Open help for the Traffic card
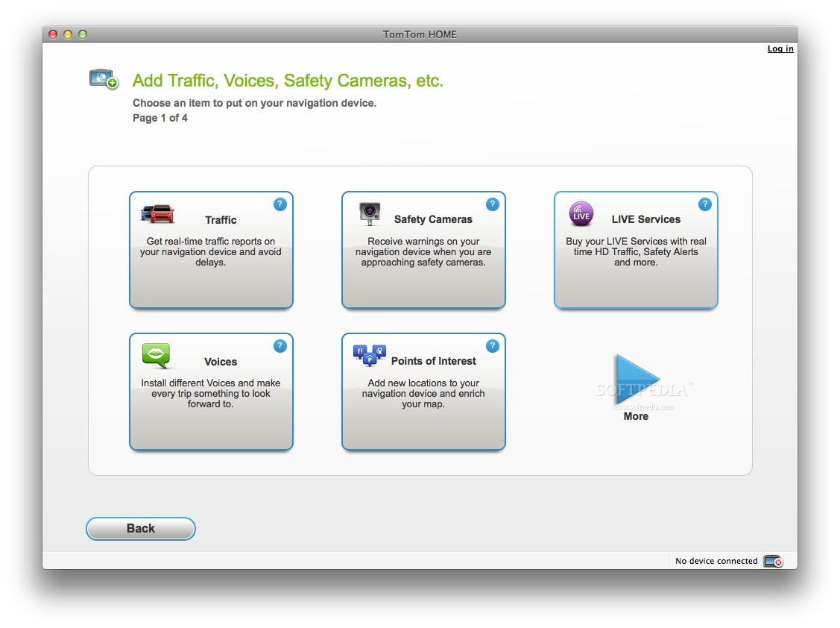Screen dimensions: 840x628 coord(280,204)
